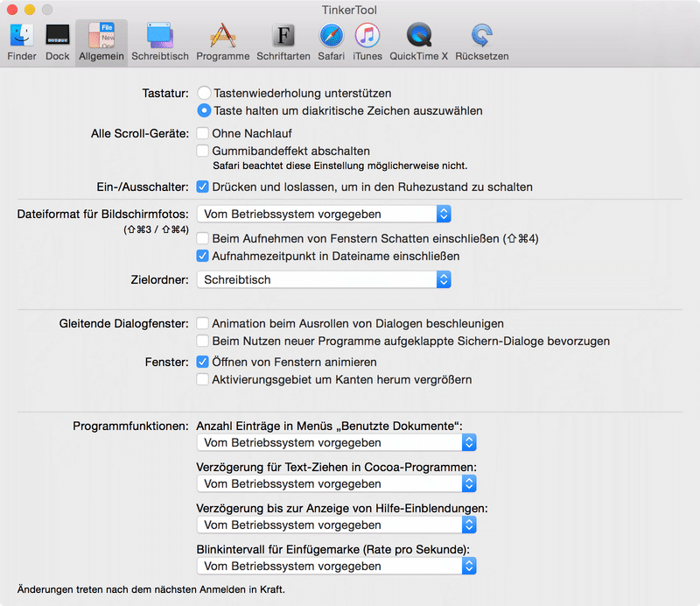Switch to the Allgemein tab
Image resolution: width=700 pixels, height=606 pixels.
[101, 41]
